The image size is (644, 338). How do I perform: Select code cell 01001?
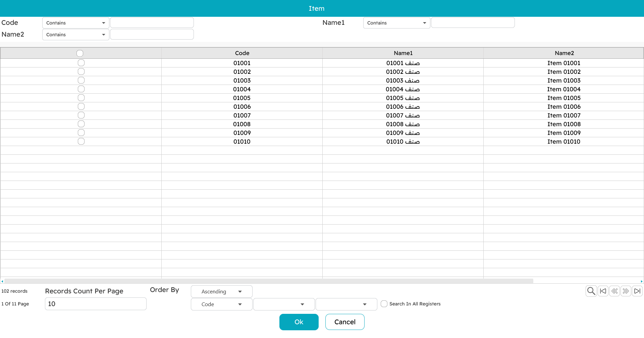pyautogui.click(x=242, y=63)
